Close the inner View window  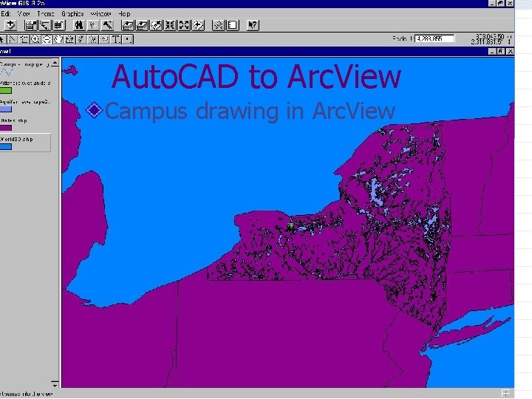point(510,51)
